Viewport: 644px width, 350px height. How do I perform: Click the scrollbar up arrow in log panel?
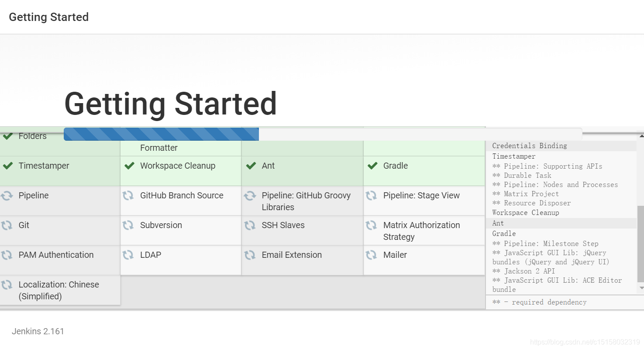click(x=641, y=136)
